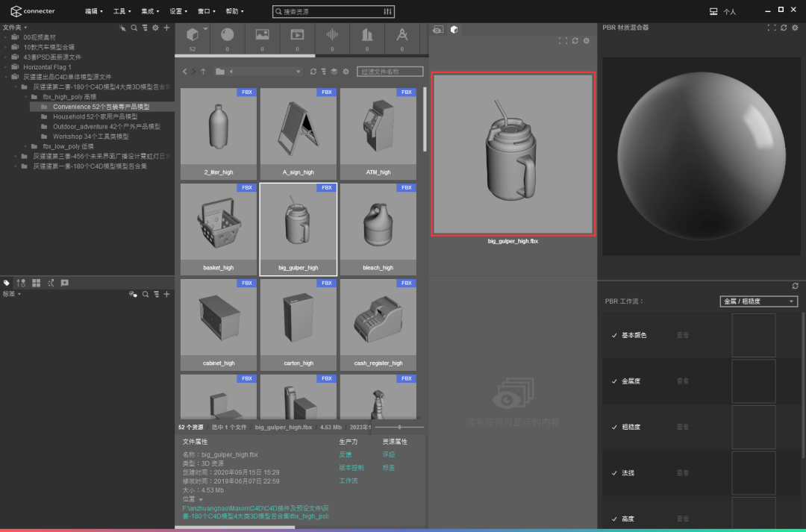Open the 设置 menu
The image size is (806, 532).
coord(178,11)
